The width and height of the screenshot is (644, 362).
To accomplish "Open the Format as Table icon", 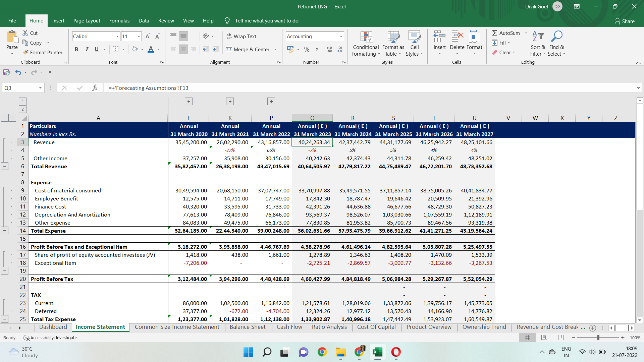I will 393,37.
